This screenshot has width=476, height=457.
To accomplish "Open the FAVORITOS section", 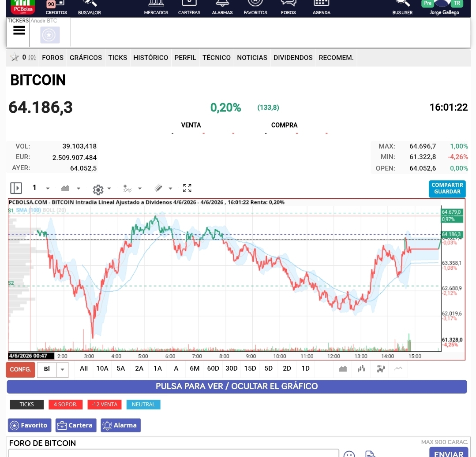I will click(x=255, y=7).
